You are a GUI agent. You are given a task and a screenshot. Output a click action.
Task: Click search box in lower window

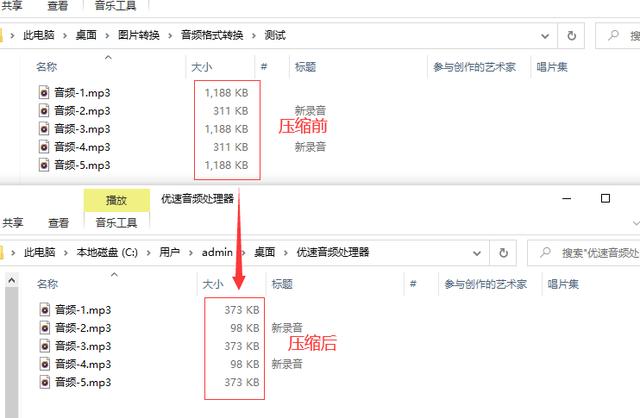584,253
